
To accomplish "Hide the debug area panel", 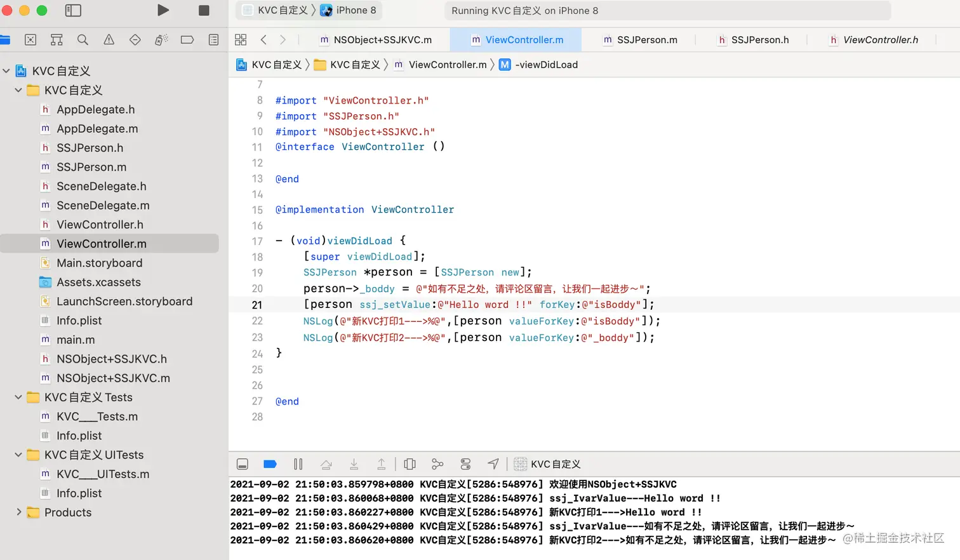I will pyautogui.click(x=243, y=464).
